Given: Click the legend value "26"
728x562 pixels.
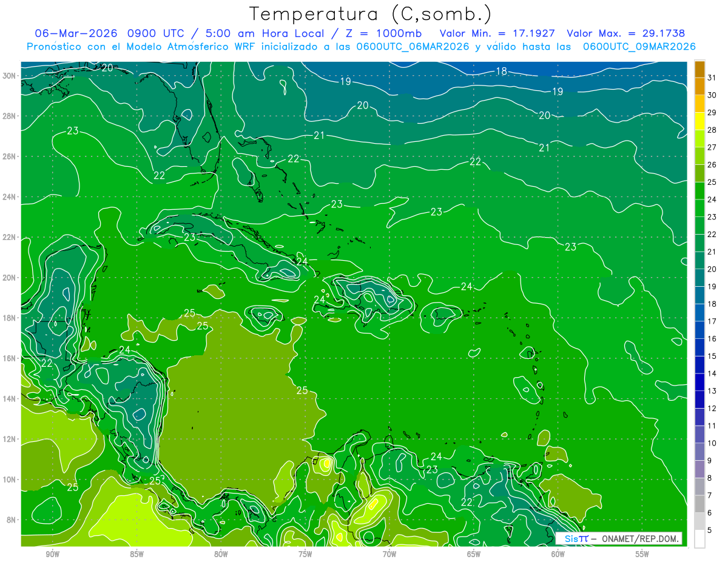Looking at the screenshot, I should [x=713, y=164].
